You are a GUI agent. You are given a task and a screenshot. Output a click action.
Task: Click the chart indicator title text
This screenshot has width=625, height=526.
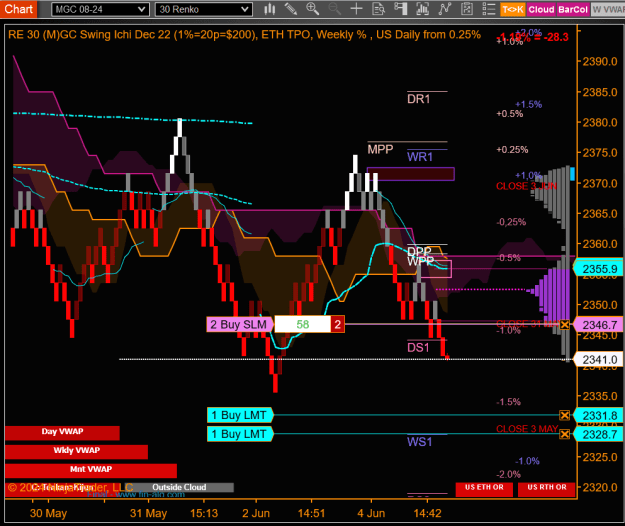244,35
